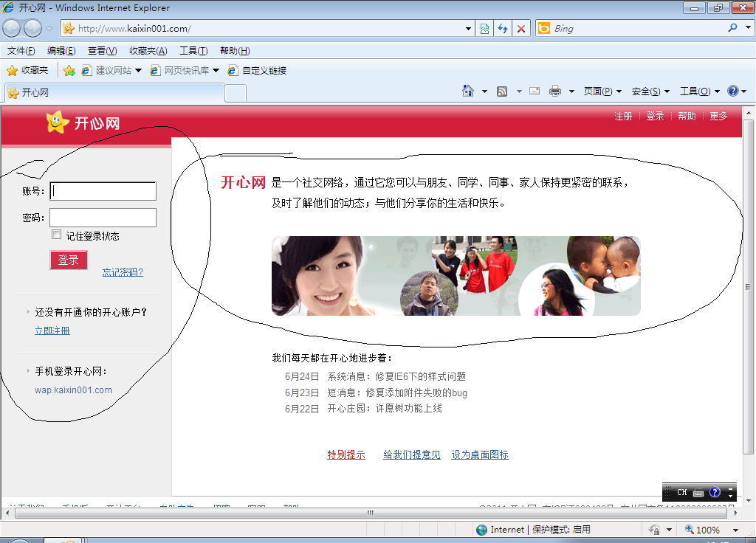Viewport: 756px width, 543px height.
Task: Open the 帮助(H) menu
Action: 235,51
